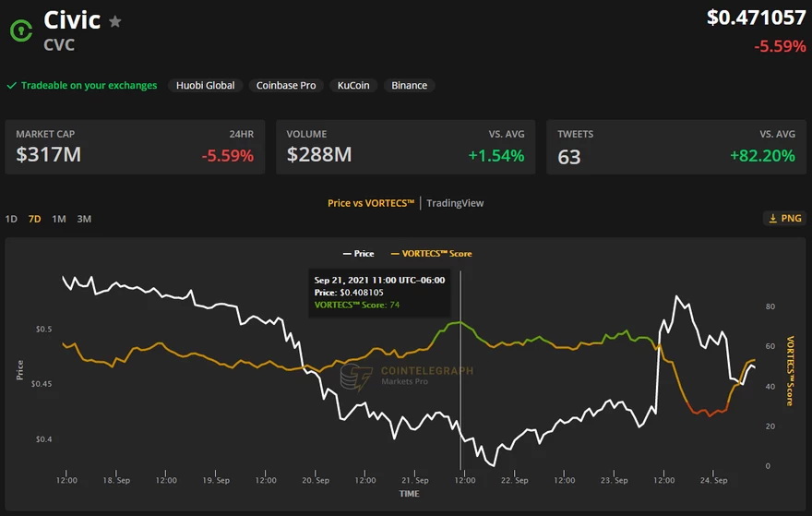Click the Market Cap $317M card
This screenshot has height=516, width=812.
coord(135,147)
